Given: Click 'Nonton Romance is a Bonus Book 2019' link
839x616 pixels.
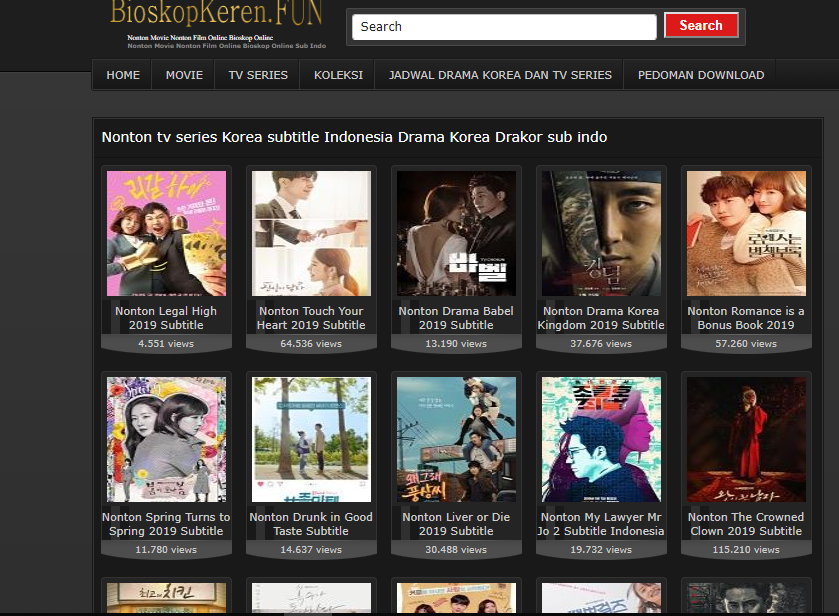Looking at the screenshot, I should [746, 318].
